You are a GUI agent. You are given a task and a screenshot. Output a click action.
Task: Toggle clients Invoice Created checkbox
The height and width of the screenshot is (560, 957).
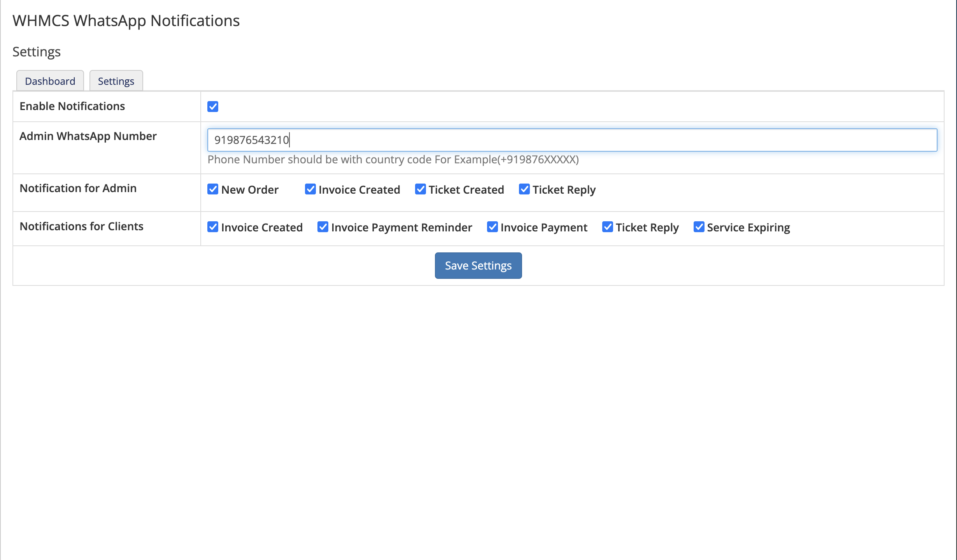point(213,227)
